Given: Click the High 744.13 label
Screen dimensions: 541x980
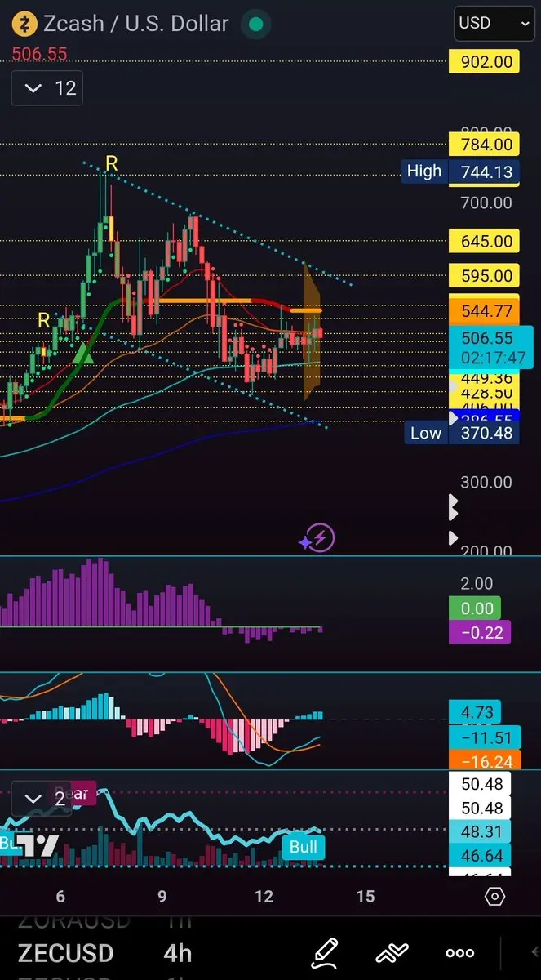Looking at the screenshot, I should (462, 171).
